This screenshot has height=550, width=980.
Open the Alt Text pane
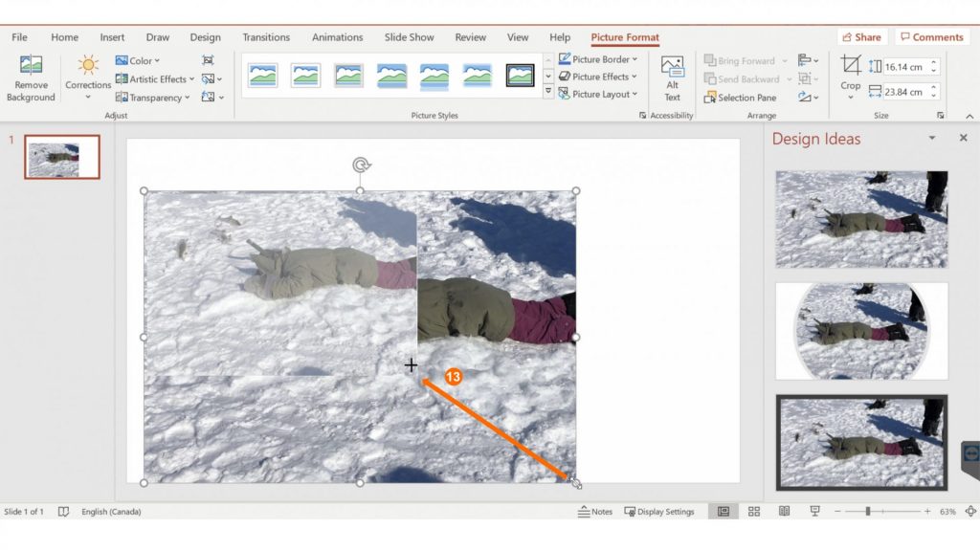tap(672, 78)
